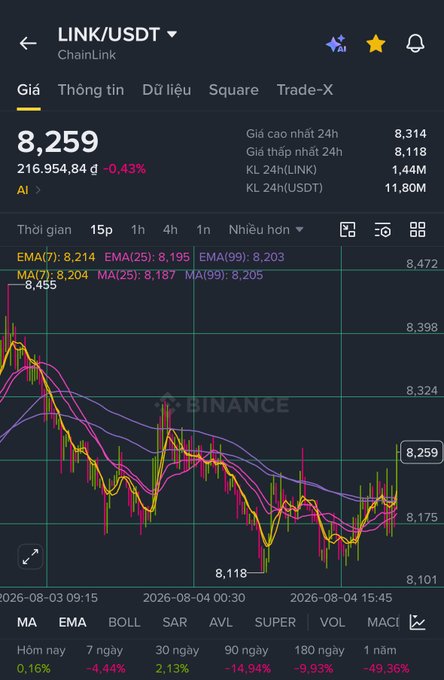Open the AI insights chevron link
The width and height of the screenshot is (444, 680).
click(x=29, y=190)
